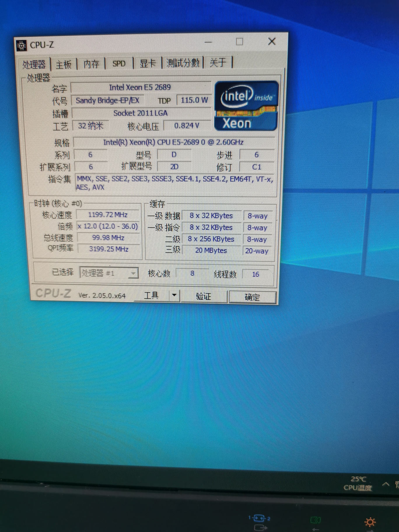Viewport: 399px width, 532px height.
Task: Switch to the 主板 tab
Action: pos(63,64)
